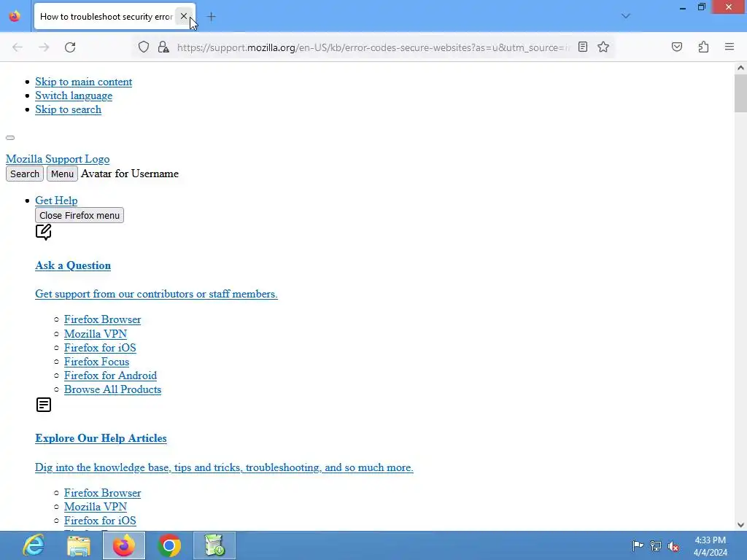This screenshot has height=560, width=747.
Task: Open Browse All Products link
Action: (x=113, y=389)
